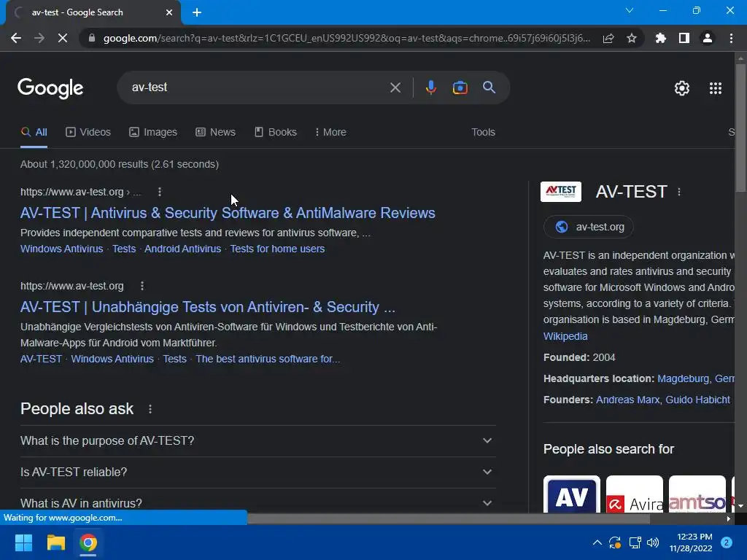Open Magdeburg headquarters location link

(x=695, y=378)
